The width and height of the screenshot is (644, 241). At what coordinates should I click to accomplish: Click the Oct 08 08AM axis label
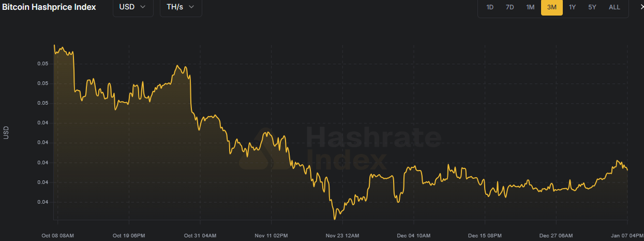tap(57, 236)
